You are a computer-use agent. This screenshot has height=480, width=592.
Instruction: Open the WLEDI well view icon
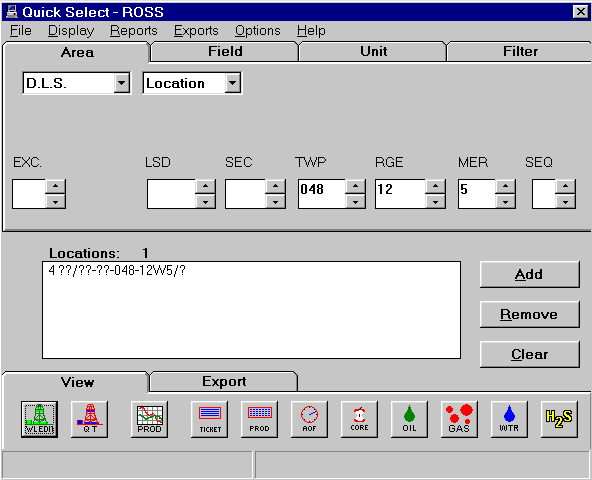[39, 419]
